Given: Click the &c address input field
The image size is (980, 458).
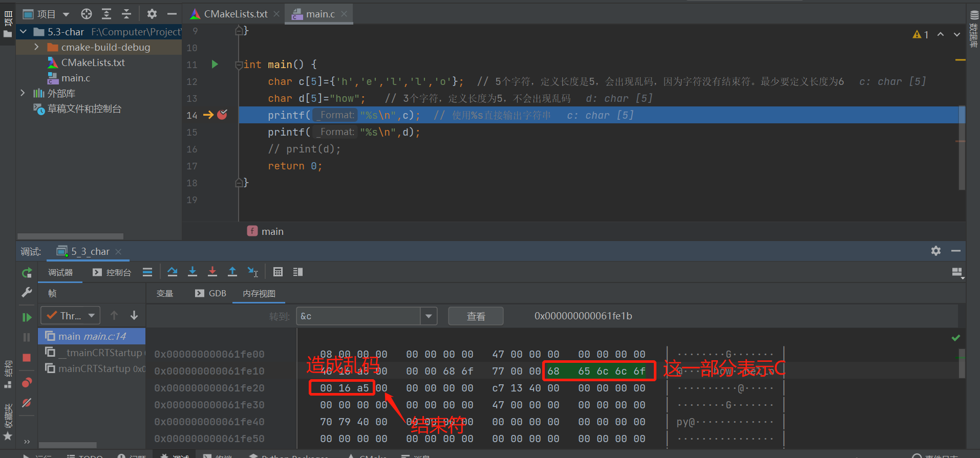Looking at the screenshot, I should click(358, 316).
